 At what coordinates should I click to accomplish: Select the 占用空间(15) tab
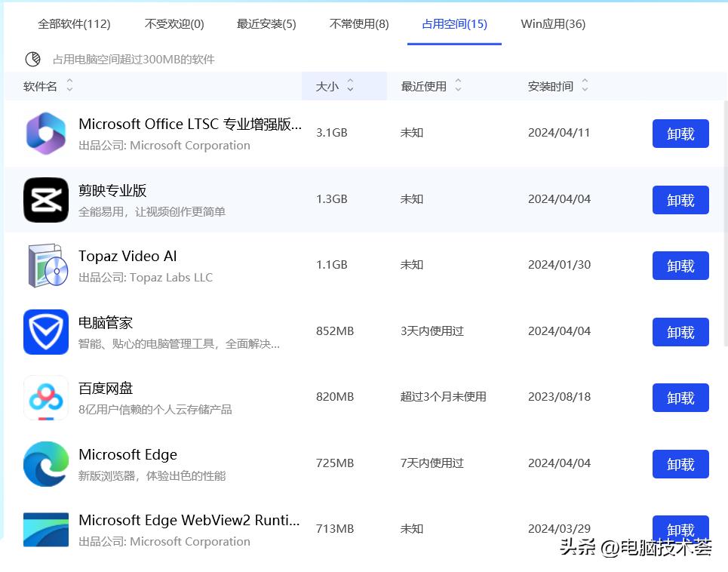[455, 23]
